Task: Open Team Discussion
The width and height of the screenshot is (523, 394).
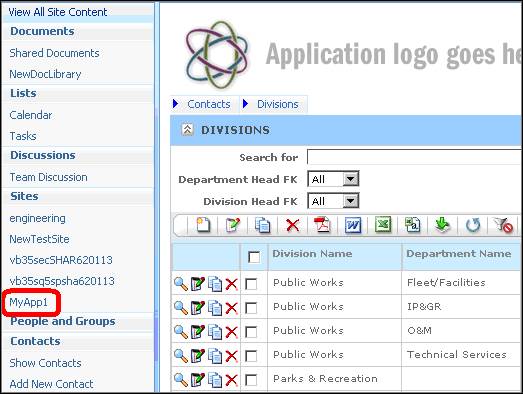Action: click(x=48, y=177)
